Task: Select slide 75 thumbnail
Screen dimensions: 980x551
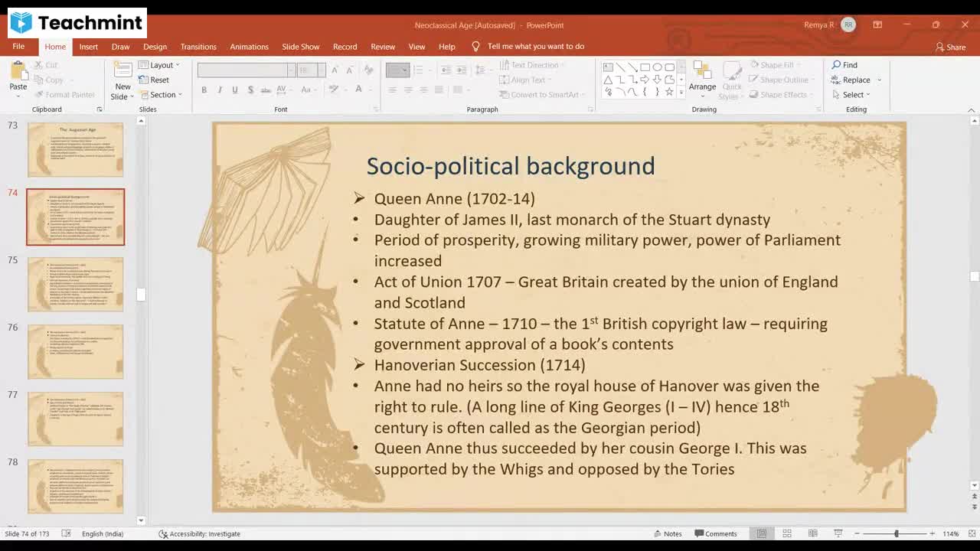Action: tap(75, 285)
